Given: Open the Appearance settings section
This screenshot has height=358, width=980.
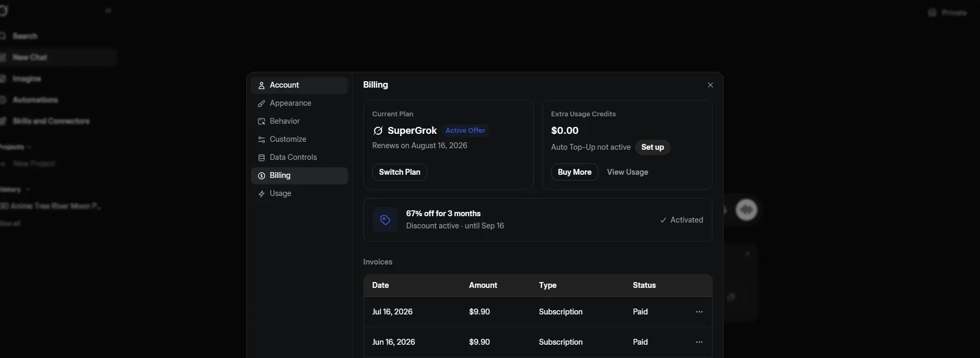Looking at the screenshot, I should [299, 103].
